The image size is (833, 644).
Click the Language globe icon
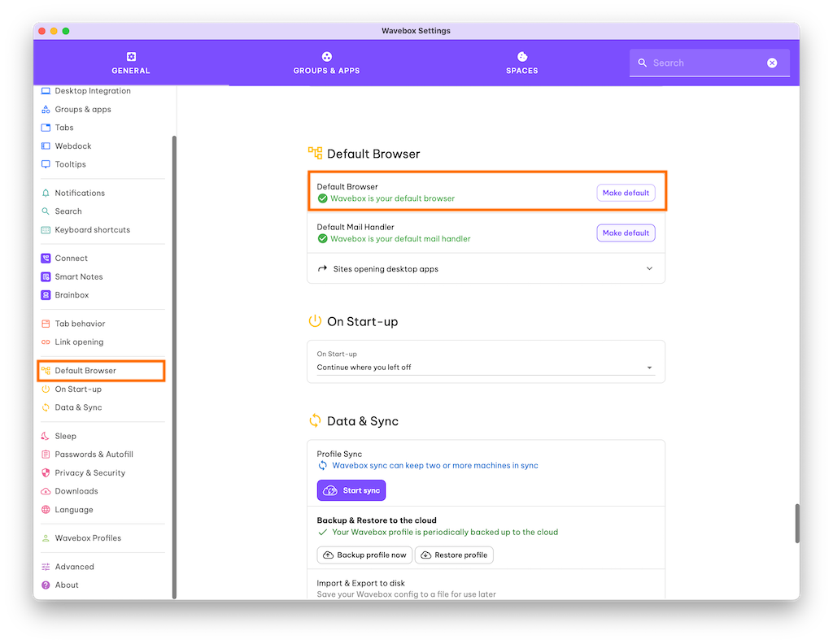[46, 510]
